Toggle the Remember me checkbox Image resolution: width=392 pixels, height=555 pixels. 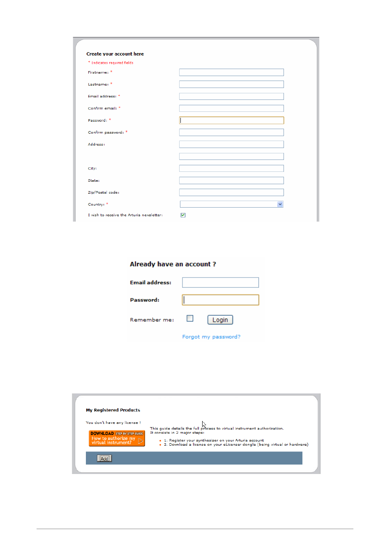point(190,319)
